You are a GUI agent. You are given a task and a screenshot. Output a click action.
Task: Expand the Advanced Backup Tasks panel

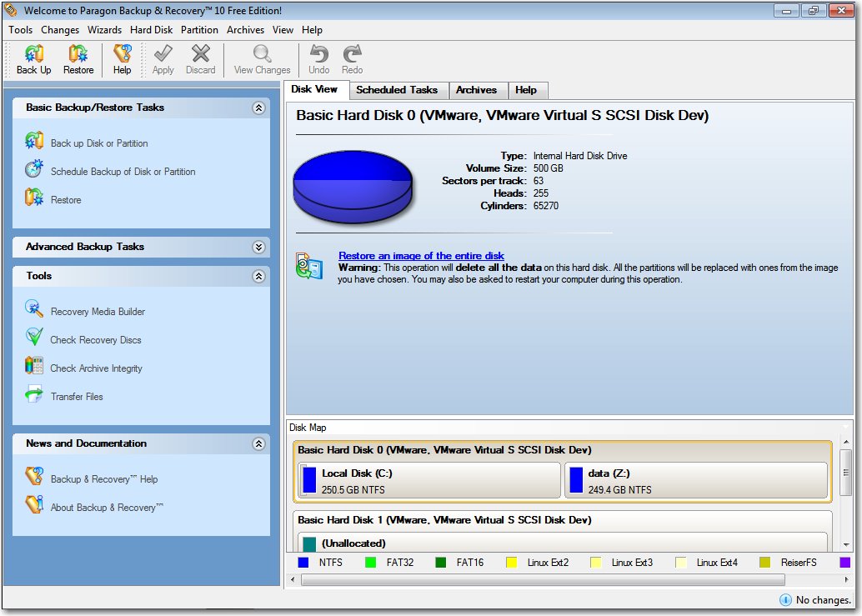tap(258, 247)
